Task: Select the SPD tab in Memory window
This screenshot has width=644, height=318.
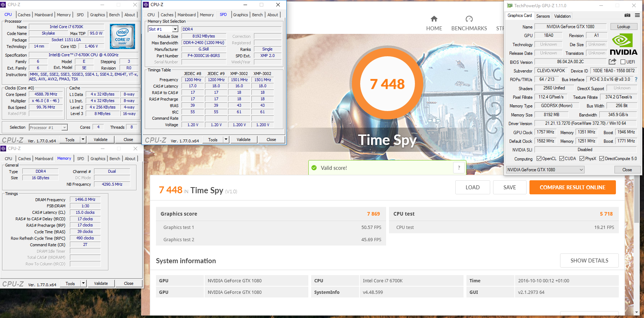Action: [x=81, y=159]
